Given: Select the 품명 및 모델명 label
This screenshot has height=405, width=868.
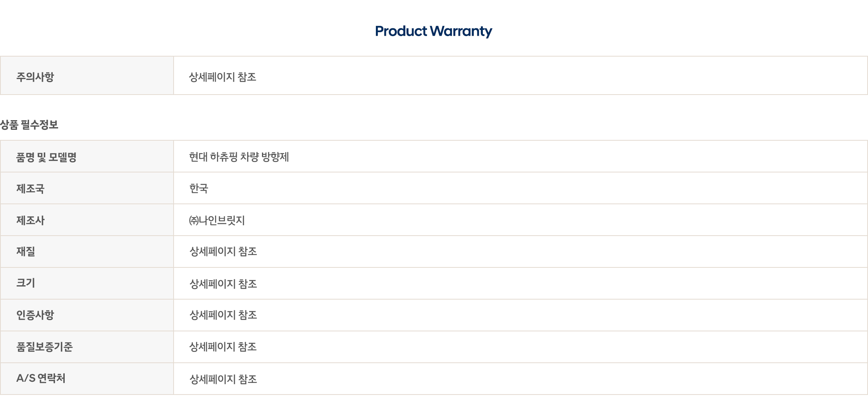Looking at the screenshot, I should pos(46,157).
